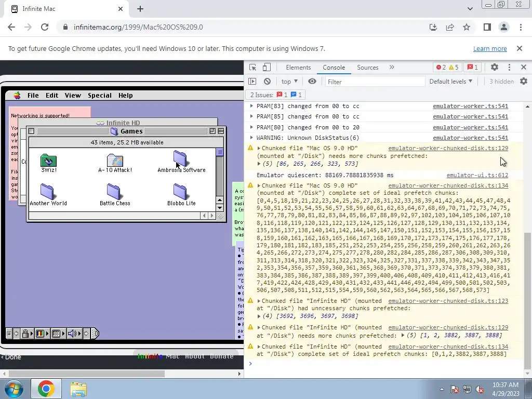This screenshot has width=532, height=399.
Task: Toggle the device toolbar icon in DevTools
Action: click(267, 67)
